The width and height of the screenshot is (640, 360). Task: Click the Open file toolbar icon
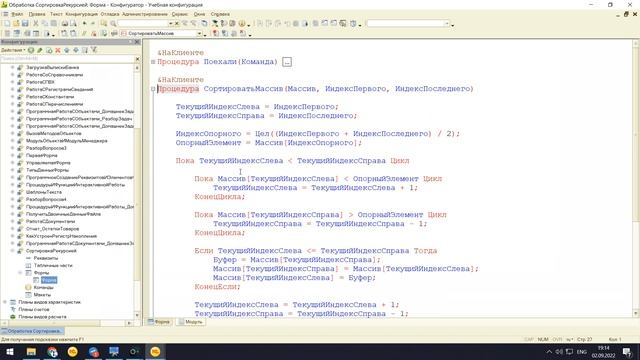point(16,24)
